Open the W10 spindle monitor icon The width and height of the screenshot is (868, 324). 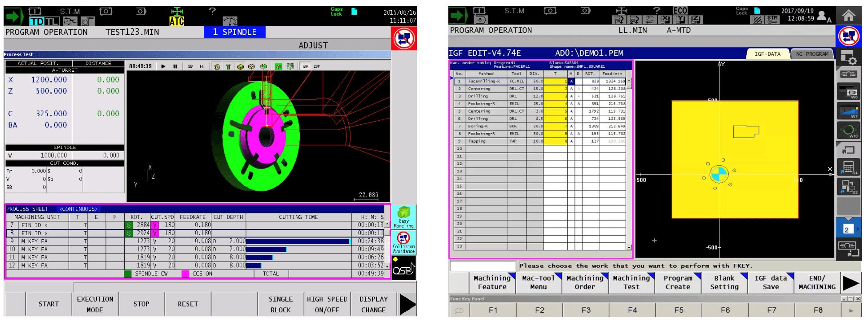pos(848,131)
